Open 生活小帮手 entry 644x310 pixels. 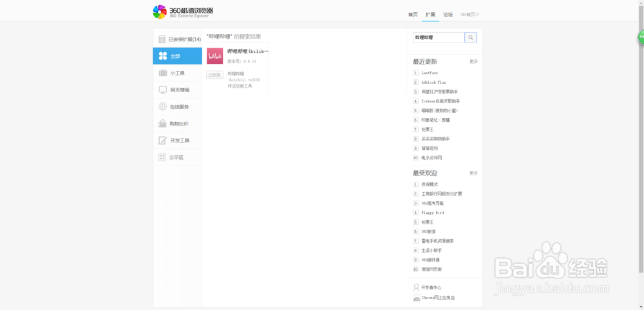[431, 250]
